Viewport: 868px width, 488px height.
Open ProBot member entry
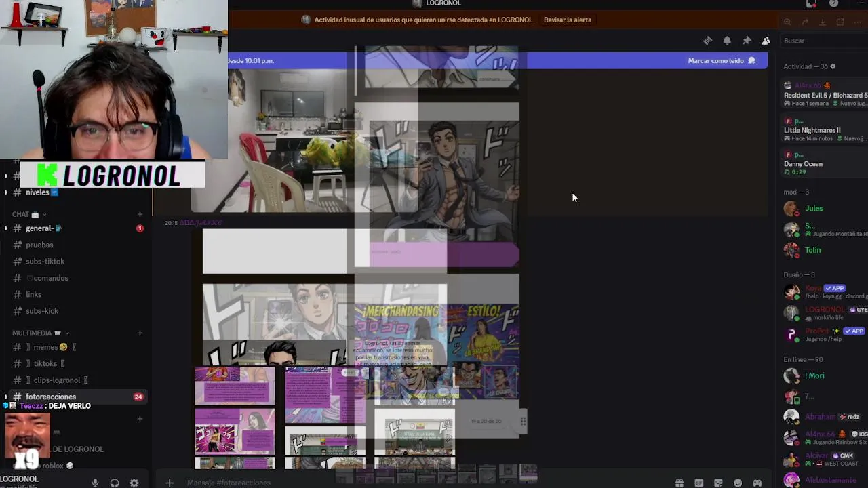point(825,334)
